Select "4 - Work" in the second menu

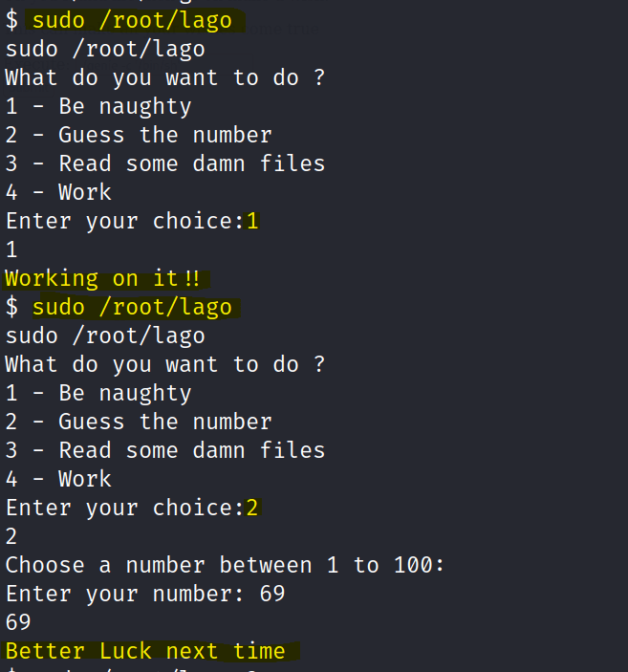(58, 479)
